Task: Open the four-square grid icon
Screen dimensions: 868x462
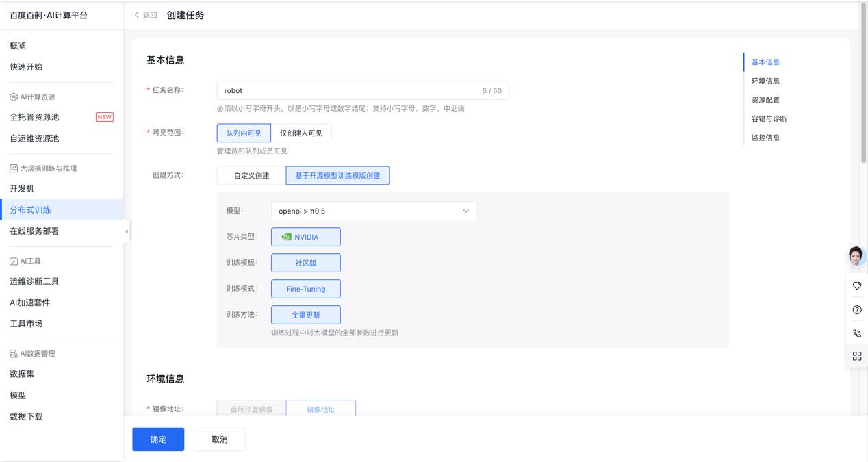Action: tap(856, 356)
